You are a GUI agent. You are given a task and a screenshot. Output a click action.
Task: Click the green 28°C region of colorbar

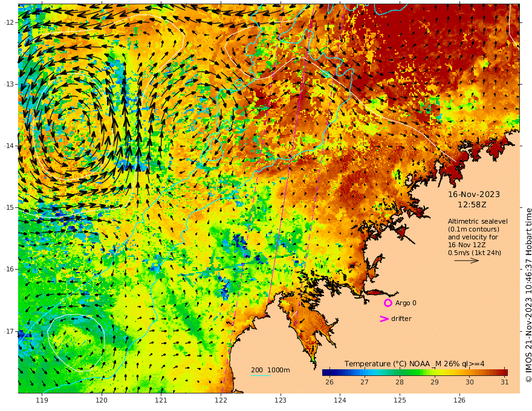tap(400, 372)
